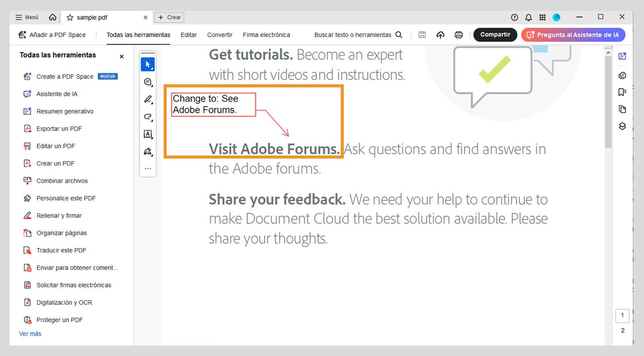
Task: Open the Editar tab
Action: coord(188,35)
